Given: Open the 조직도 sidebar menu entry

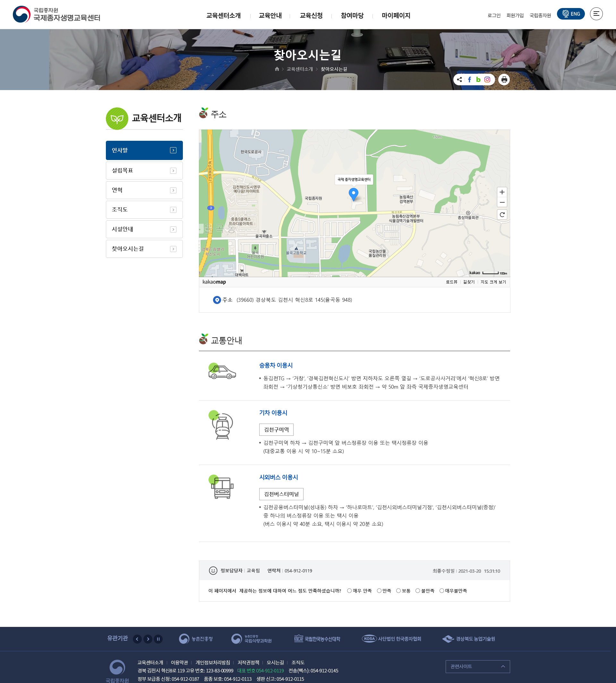Looking at the screenshot, I should [x=144, y=210].
